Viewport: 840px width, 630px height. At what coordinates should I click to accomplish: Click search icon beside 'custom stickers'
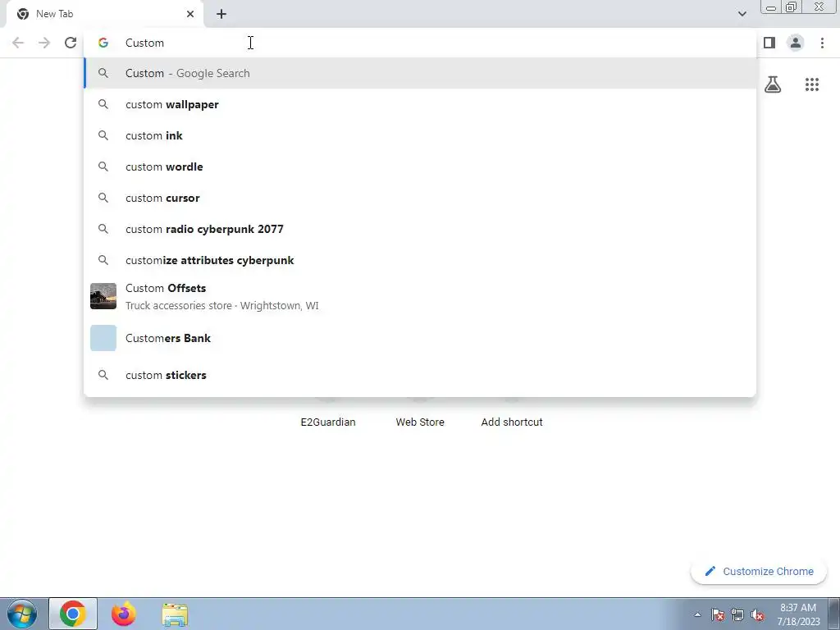coord(103,375)
